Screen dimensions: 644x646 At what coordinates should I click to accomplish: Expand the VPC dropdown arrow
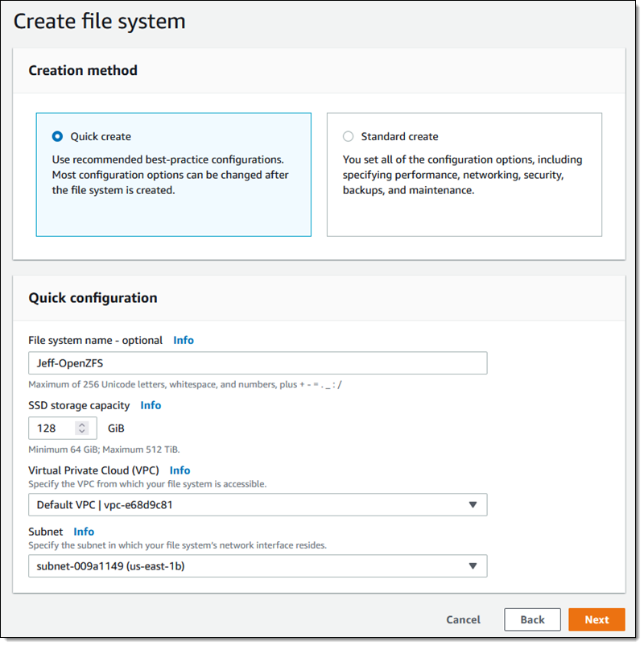click(x=473, y=505)
